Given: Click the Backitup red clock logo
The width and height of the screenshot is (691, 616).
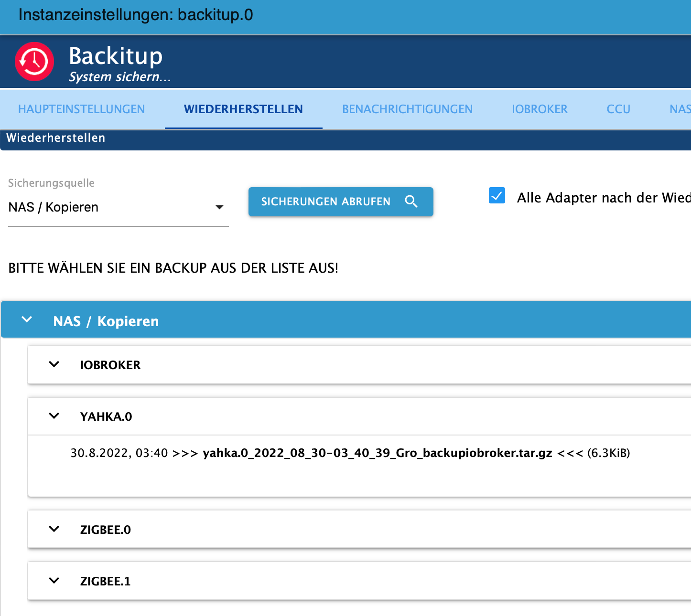Looking at the screenshot, I should 34,62.
